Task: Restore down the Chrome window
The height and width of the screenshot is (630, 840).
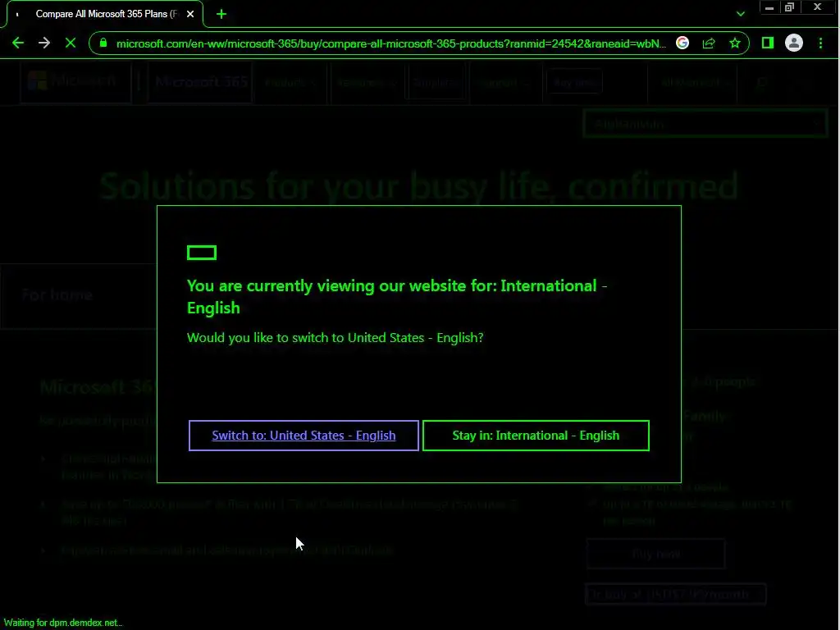Action: click(x=789, y=7)
